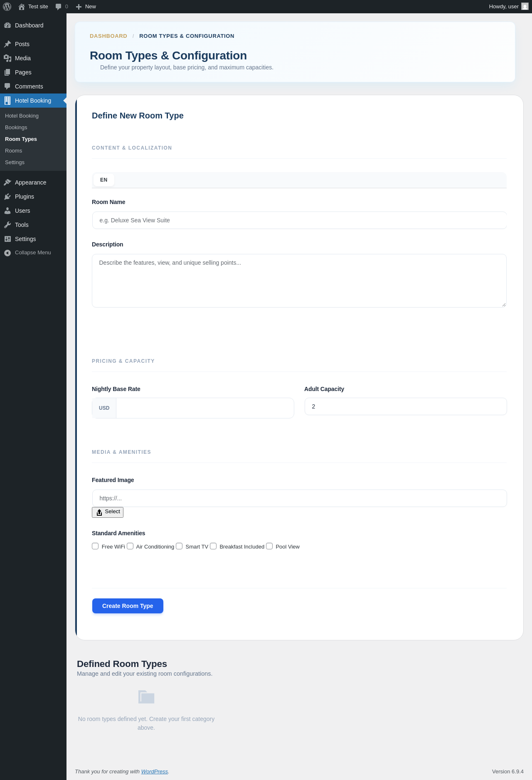Click the comments bubble icon in admin bar
This screenshot has width=532, height=780.
coord(59,7)
